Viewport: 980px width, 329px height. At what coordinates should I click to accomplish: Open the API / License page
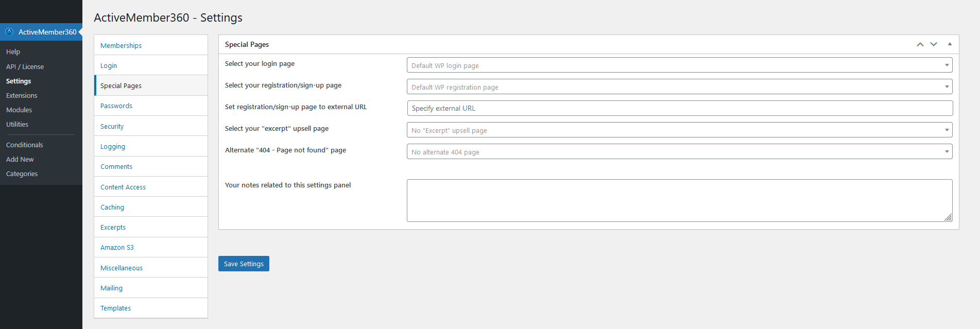tap(25, 66)
